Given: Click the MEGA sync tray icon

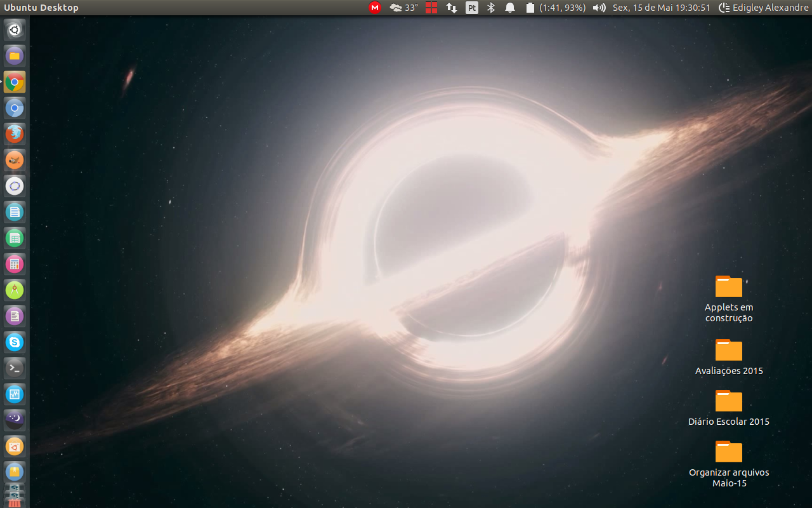Looking at the screenshot, I should (x=375, y=8).
